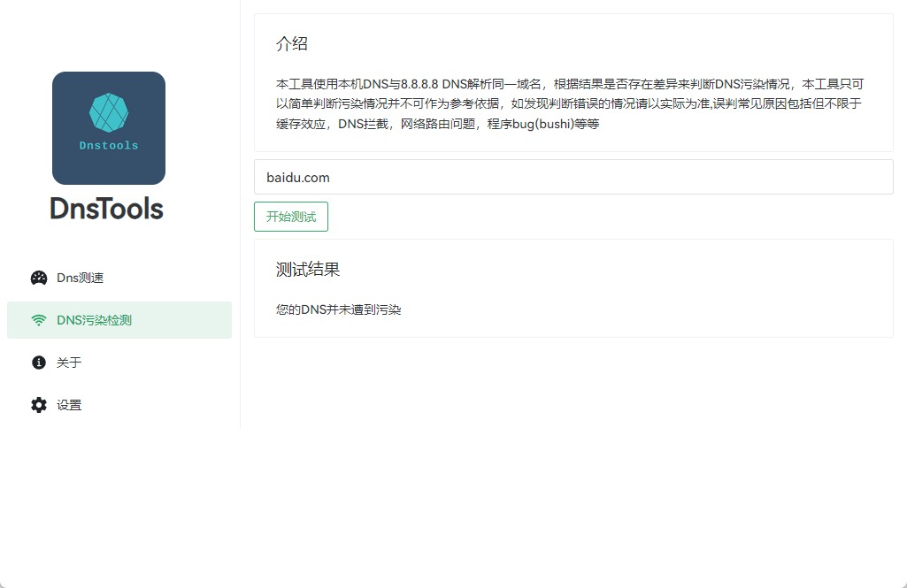Click the 测试结果 heading

tap(308, 270)
